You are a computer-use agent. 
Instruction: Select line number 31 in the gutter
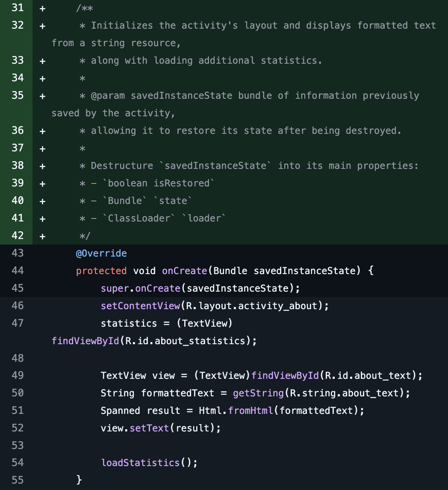18,8
